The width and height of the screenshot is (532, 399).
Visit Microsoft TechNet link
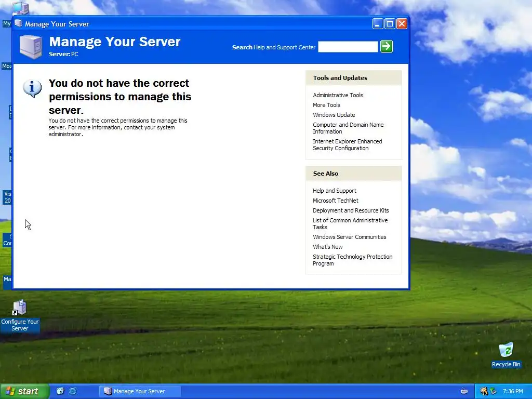point(335,201)
